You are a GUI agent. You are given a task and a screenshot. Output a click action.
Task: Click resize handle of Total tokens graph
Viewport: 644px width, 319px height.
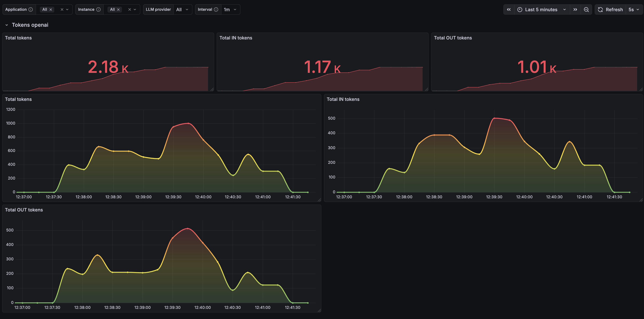pos(319,200)
